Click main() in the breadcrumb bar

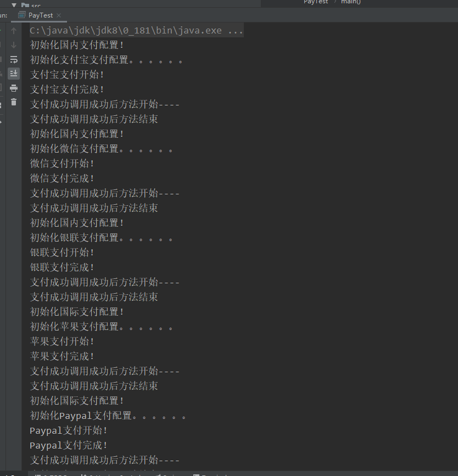click(350, 2)
